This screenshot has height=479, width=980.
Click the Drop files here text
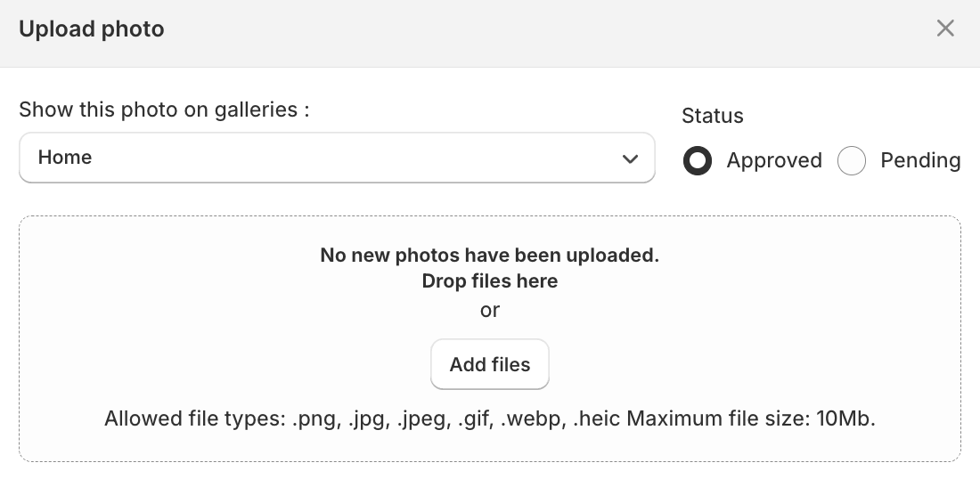click(x=489, y=281)
